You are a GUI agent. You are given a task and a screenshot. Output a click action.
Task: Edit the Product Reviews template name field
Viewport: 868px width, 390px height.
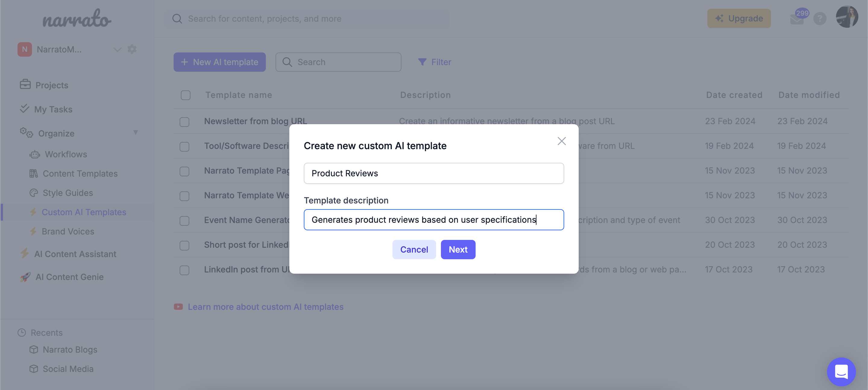click(434, 173)
